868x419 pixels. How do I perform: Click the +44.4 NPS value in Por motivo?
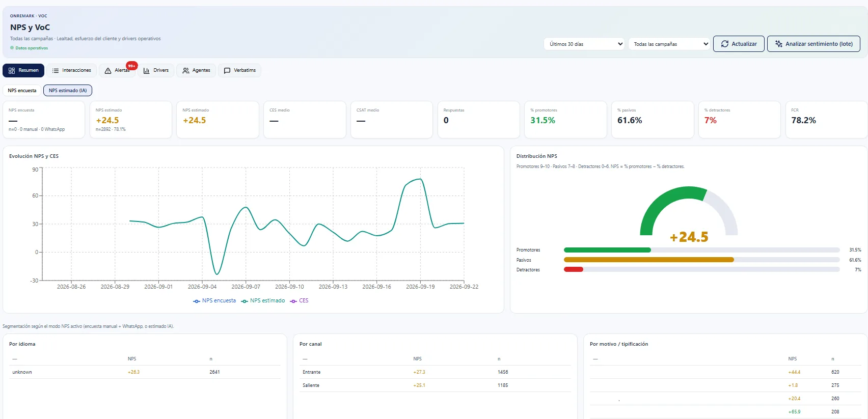click(794, 372)
